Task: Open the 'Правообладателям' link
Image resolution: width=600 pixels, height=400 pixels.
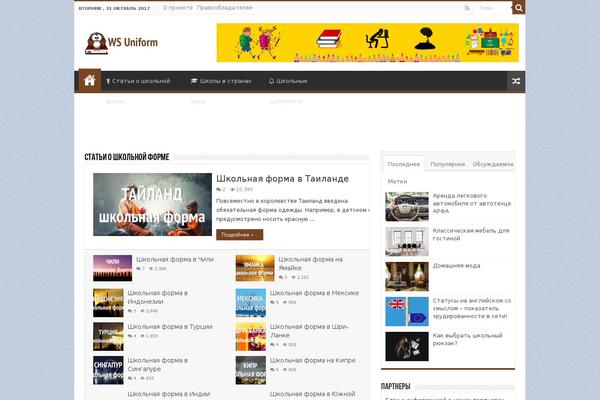Action: [x=225, y=8]
